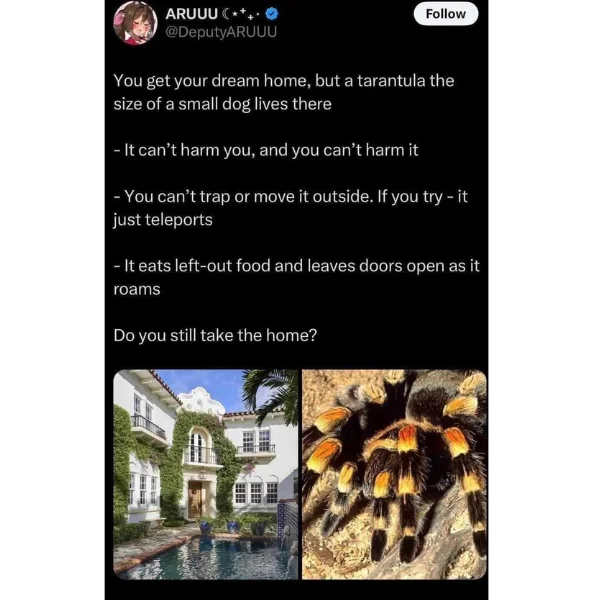Click the 'You get your dream home' line

284,81
